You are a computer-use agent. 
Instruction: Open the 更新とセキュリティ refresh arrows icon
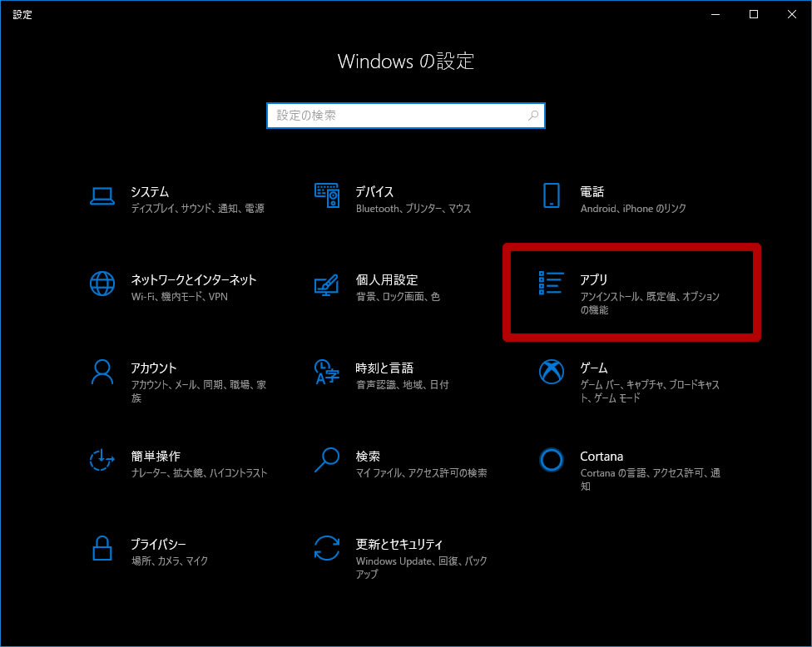click(327, 548)
